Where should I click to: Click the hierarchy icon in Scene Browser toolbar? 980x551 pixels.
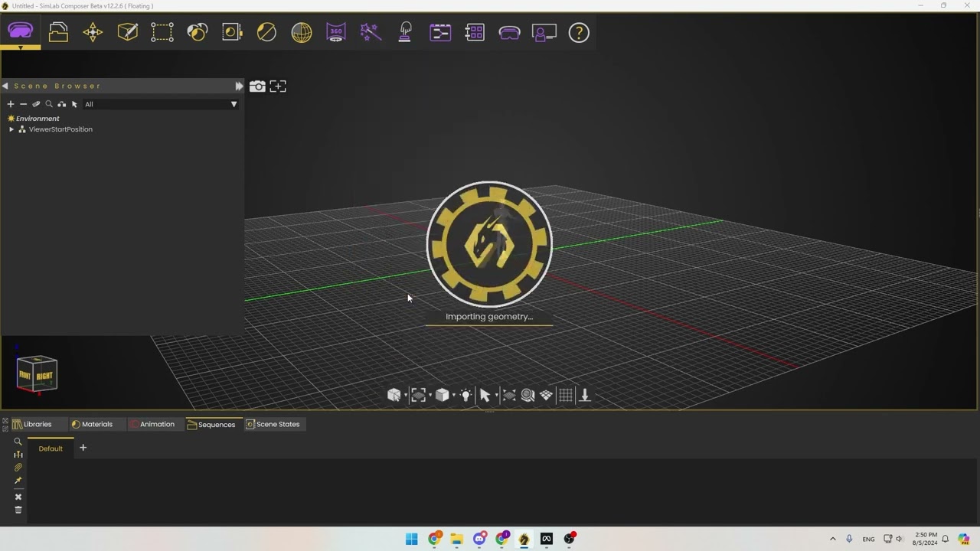point(62,104)
